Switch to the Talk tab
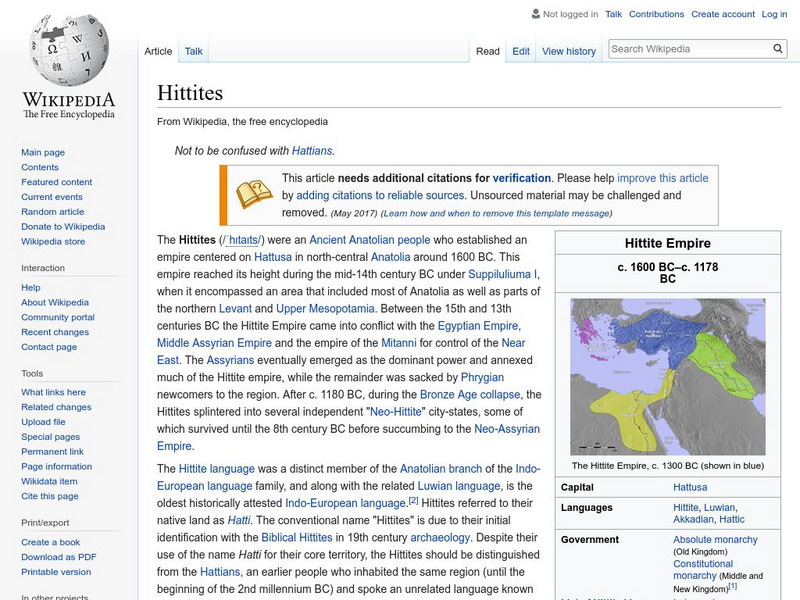800x600 pixels. coord(193,51)
